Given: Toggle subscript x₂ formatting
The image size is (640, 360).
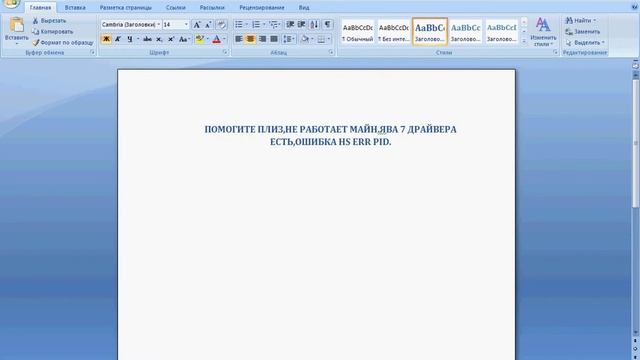Looking at the screenshot, I should coord(159,39).
